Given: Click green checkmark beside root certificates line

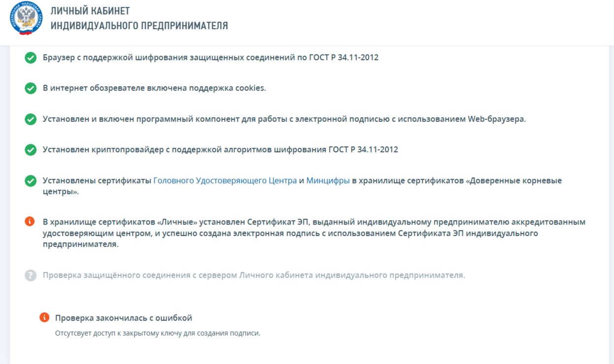Looking at the screenshot, I should click(x=31, y=181).
